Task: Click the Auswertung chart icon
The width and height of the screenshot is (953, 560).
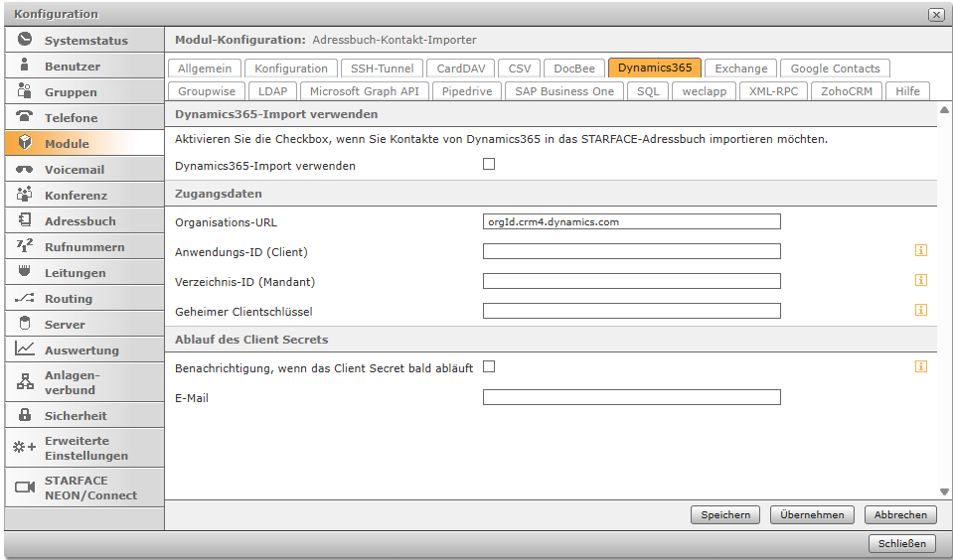Action: coord(25,350)
